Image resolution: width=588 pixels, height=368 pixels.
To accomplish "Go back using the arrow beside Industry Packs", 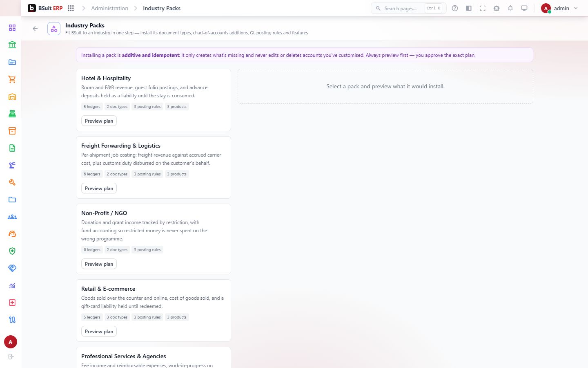I will click(x=35, y=29).
